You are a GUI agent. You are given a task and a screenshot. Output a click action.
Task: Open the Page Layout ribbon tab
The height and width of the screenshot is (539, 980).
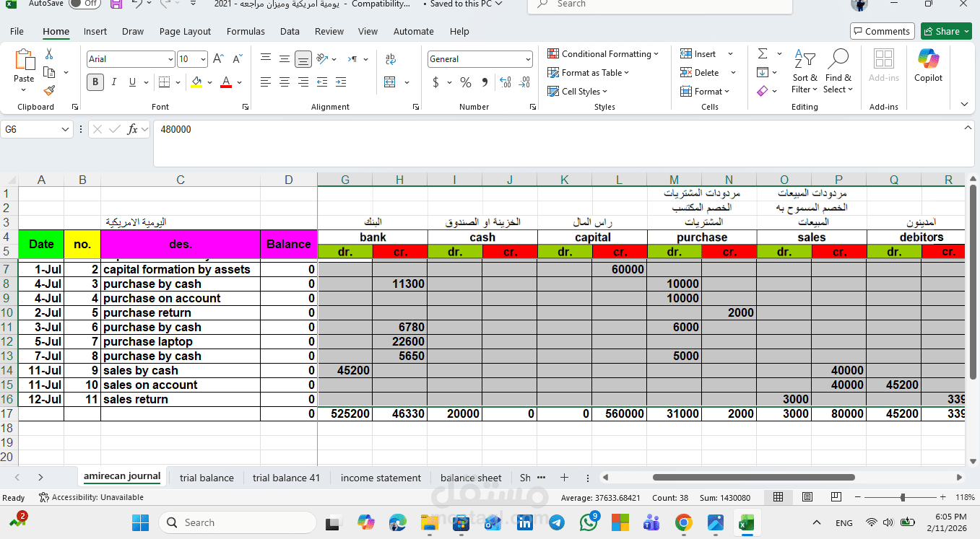click(185, 32)
